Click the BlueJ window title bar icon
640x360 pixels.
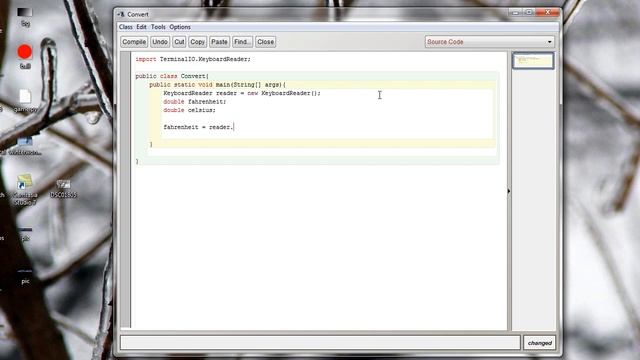click(x=121, y=14)
